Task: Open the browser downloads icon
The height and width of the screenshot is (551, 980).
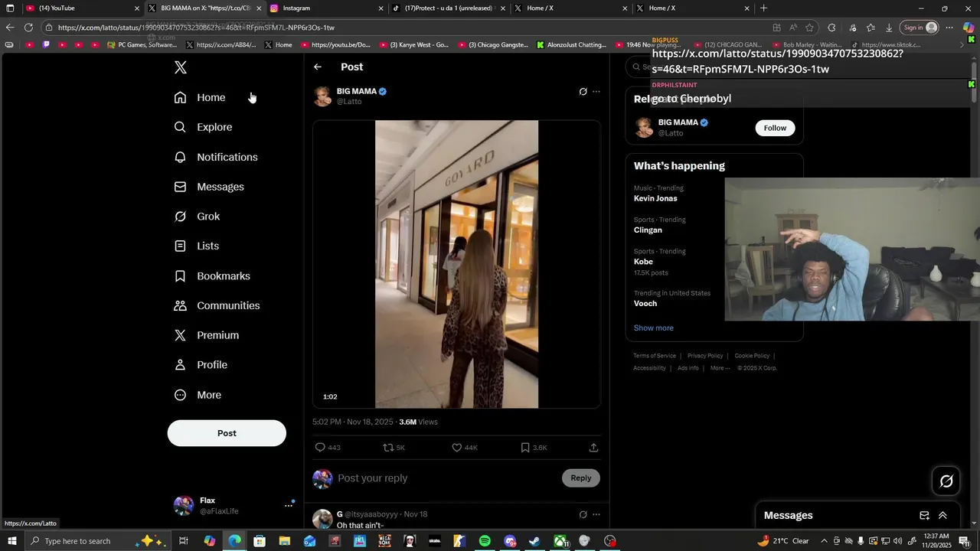Action: (889, 28)
